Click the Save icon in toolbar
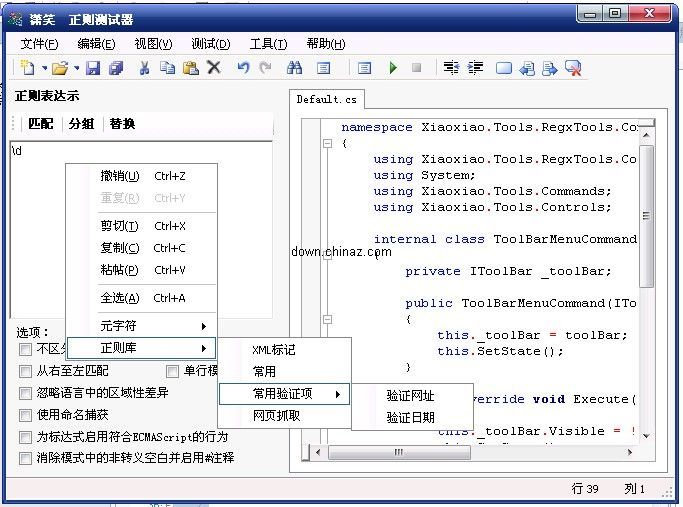This screenshot has width=683, height=507. point(93,68)
